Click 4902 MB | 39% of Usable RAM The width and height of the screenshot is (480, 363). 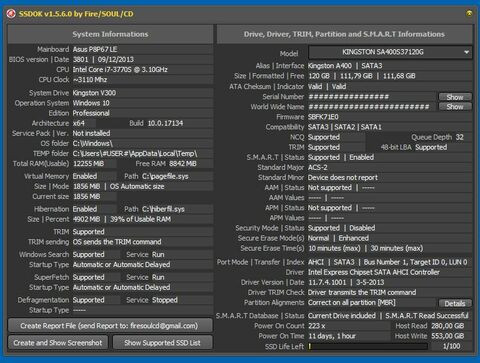pos(122,219)
